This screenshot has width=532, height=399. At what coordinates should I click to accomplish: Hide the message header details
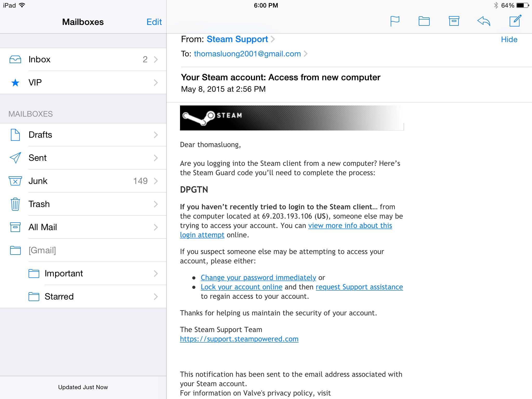pos(509,39)
